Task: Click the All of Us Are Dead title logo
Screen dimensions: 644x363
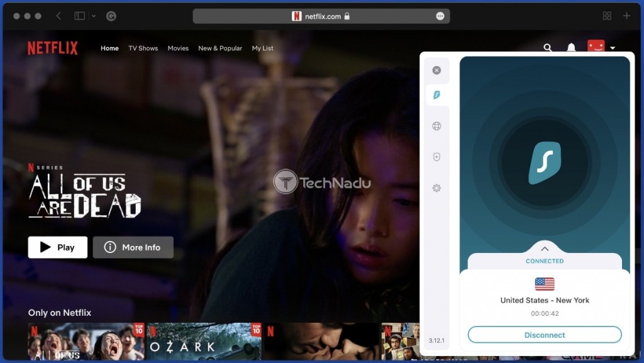Action: tap(85, 196)
